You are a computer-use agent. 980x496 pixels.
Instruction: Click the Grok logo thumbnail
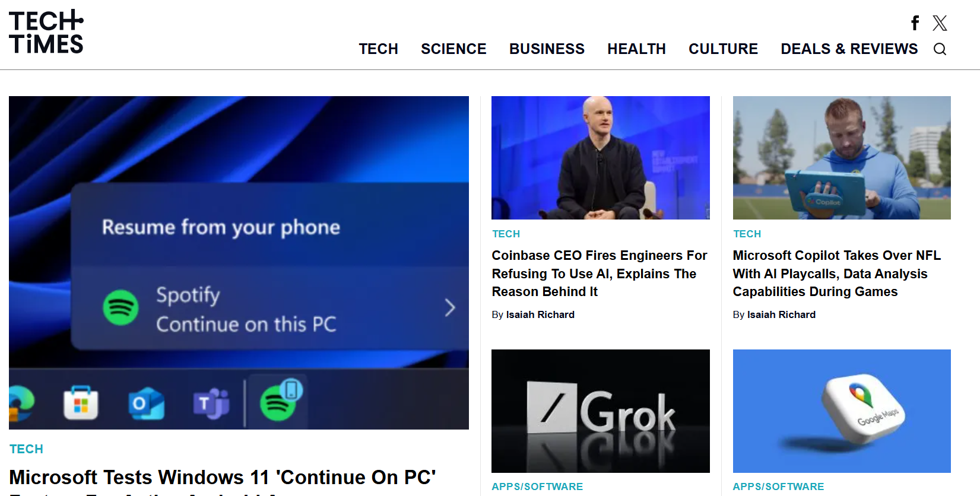pos(600,411)
